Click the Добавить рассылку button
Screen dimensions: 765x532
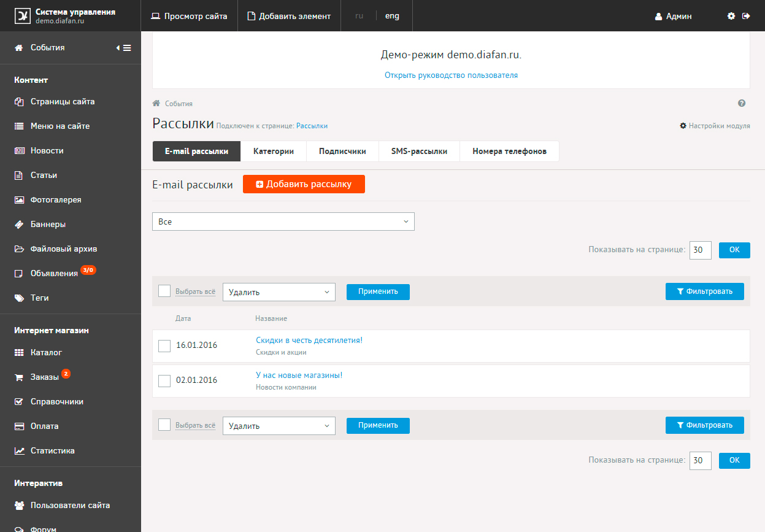(304, 184)
